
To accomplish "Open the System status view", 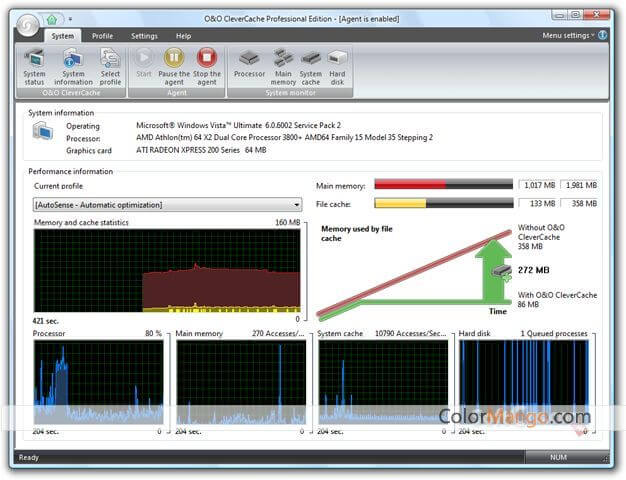I will click(34, 64).
